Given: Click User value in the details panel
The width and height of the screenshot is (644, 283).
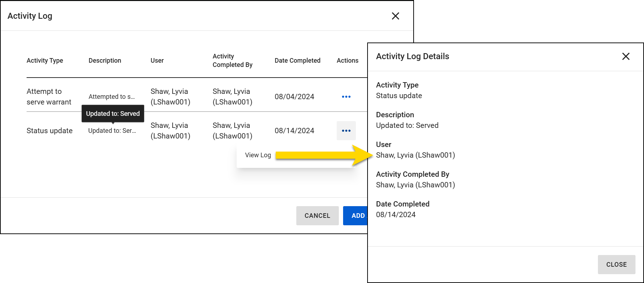Looking at the screenshot, I should click(x=415, y=155).
